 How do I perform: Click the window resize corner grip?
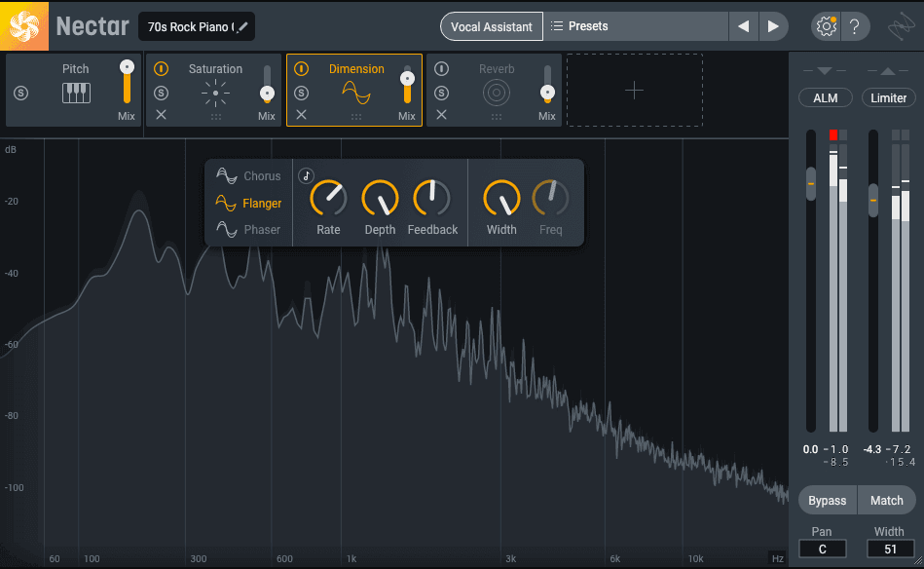point(918,563)
